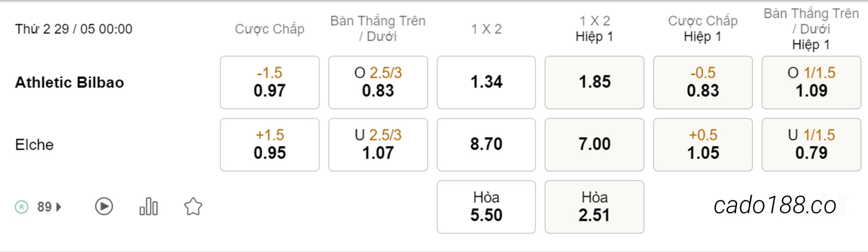Expand the 89 more markets arrow
The height and width of the screenshot is (252, 868).
[59, 207]
